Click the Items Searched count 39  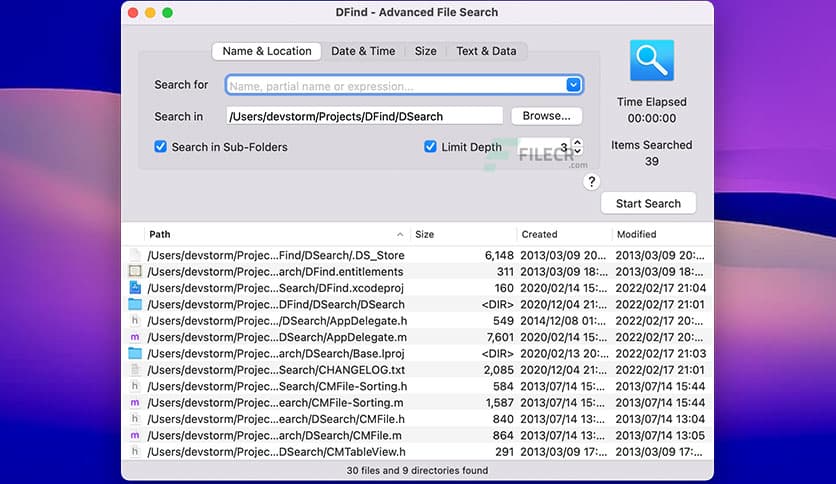coord(652,162)
